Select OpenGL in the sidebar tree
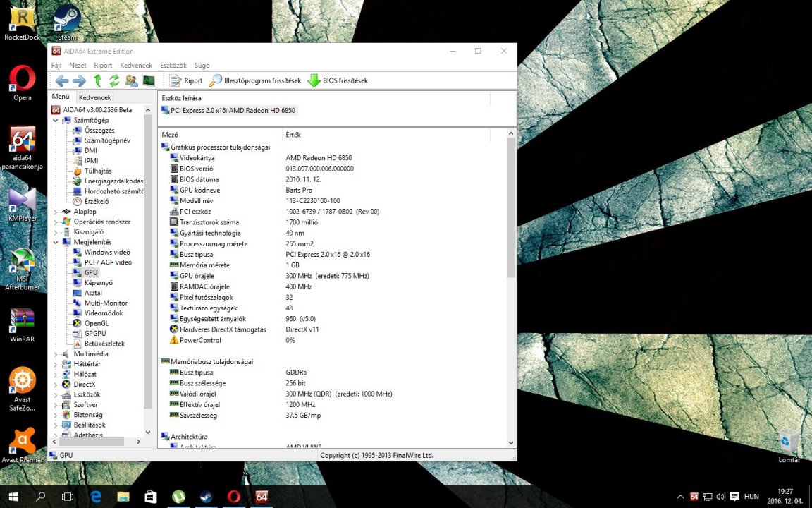This screenshot has width=812, height=508. 97,323
